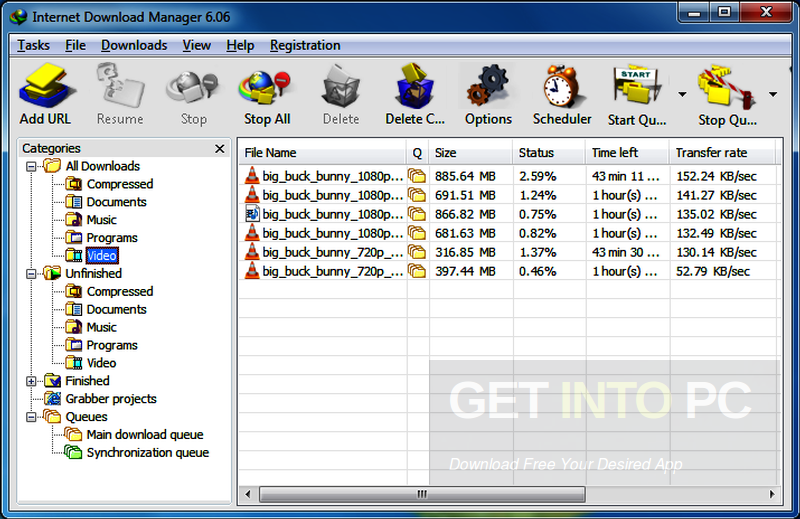Viewport: 800px width, 519px height.
Task: Select the 681.63 MB download file name
Action: [333, 233]
